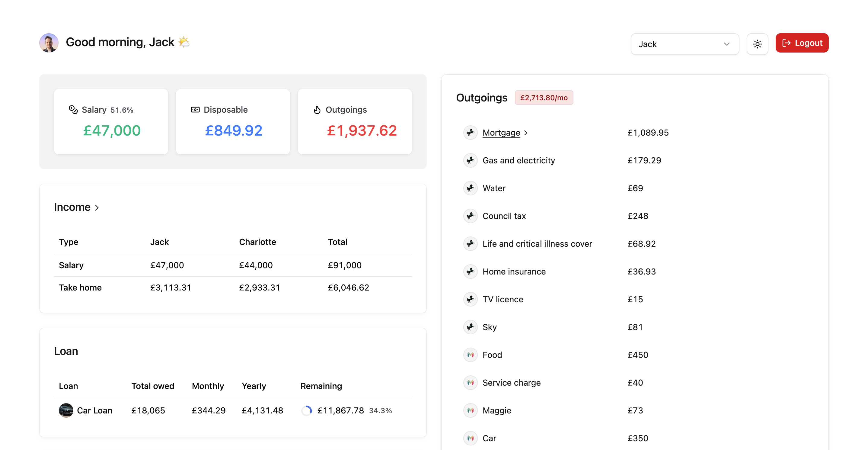Click the bank icon next to Water
Image resolution: width=868 pixels, height=450 pixels.
pyautogui.click(x=470, y=188)
